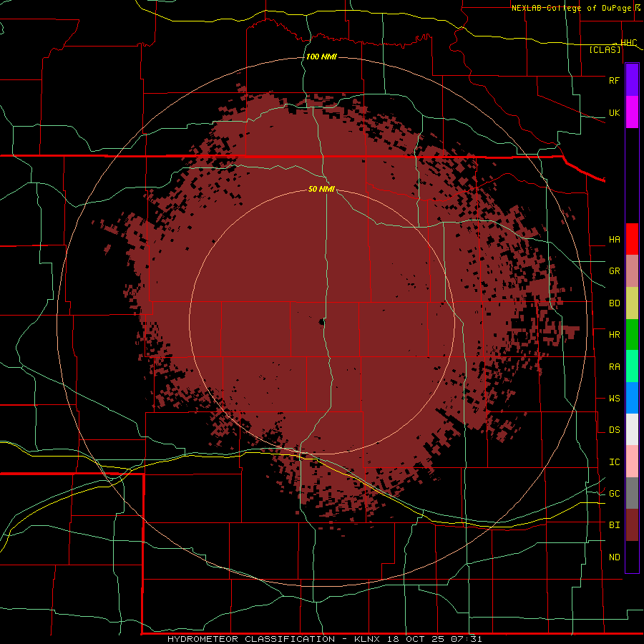Select the light pink IC swatch
The width and height of the screenshot is (644, 644).
[x=632, y=462]
